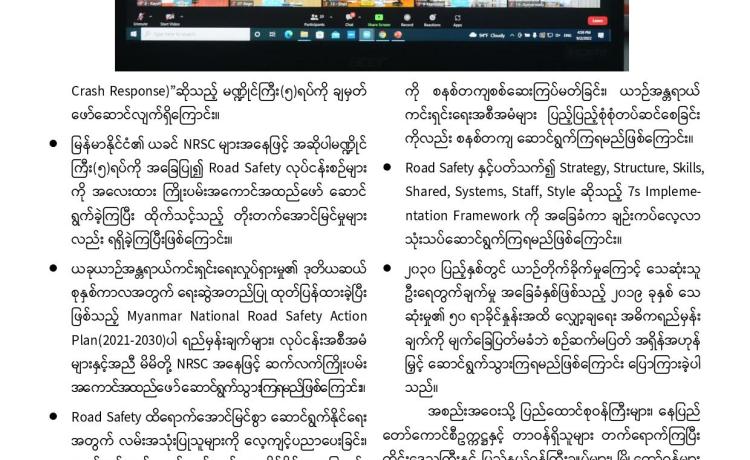Click the words "Myanmar National Road Safety Action"
Image resolution: width=750 pixels, height=460 pixels.
point(247,316)
